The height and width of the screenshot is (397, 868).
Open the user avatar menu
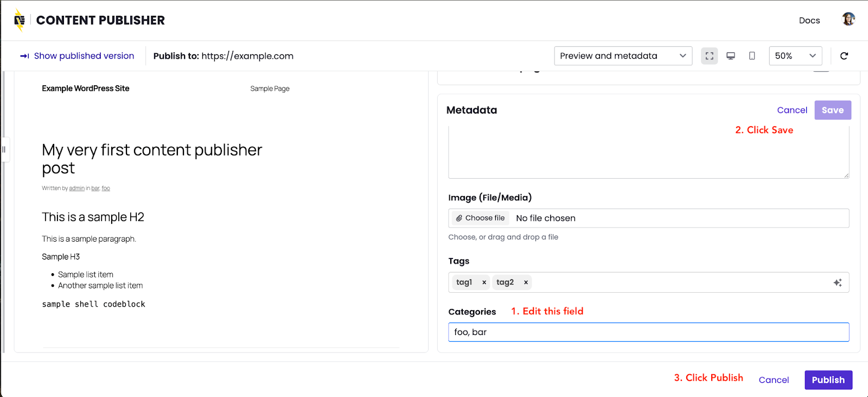pos(848,20)
